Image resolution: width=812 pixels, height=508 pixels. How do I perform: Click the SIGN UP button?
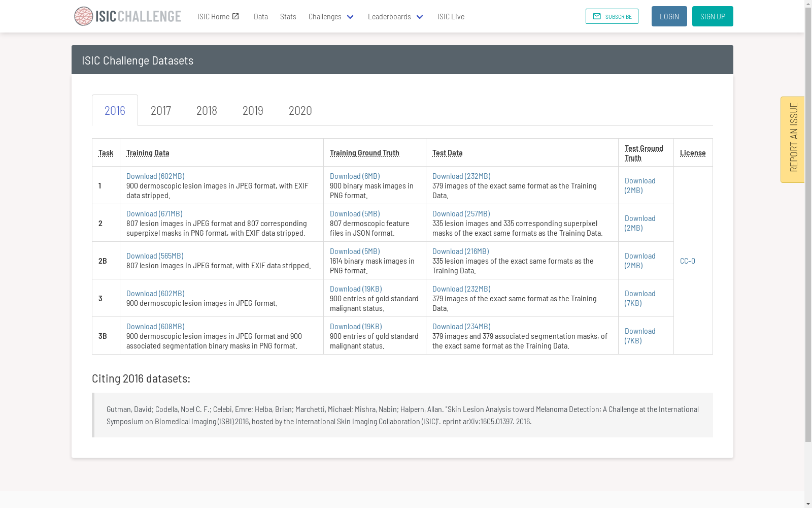[x=713, y=16]
